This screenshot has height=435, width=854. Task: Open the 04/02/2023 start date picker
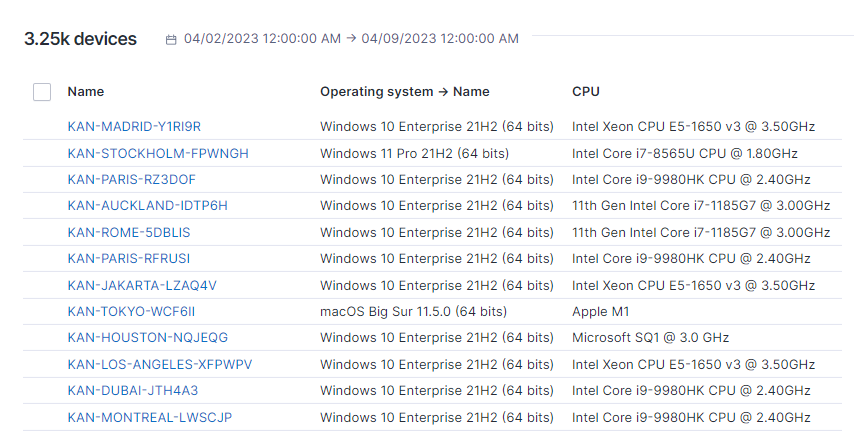coord(262,39)
